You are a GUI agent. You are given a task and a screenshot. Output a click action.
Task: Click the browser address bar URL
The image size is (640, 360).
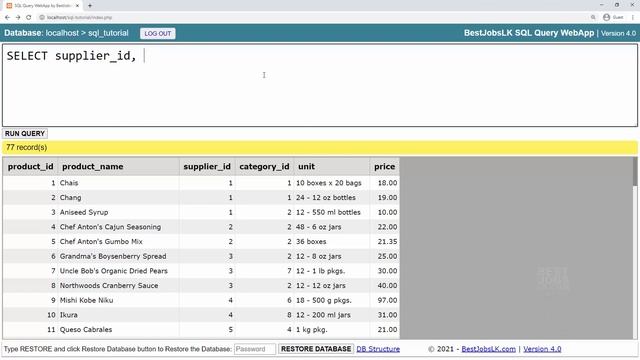pos(79,18)
